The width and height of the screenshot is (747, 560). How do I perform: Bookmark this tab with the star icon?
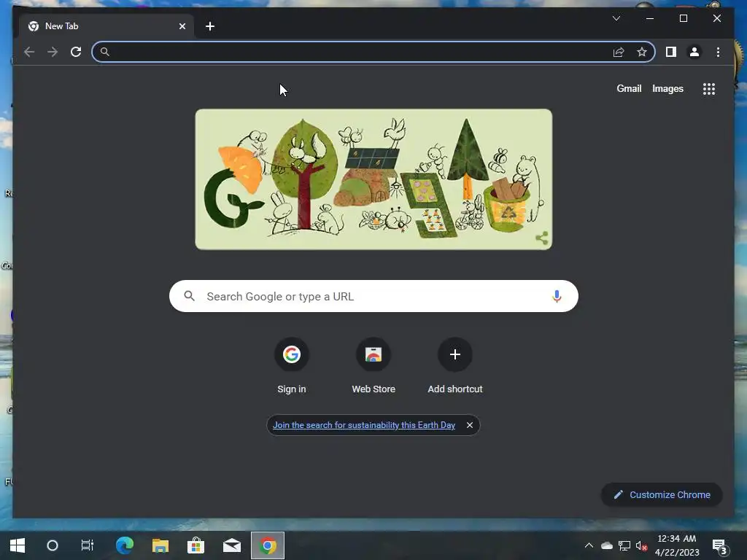pos(642,52)
